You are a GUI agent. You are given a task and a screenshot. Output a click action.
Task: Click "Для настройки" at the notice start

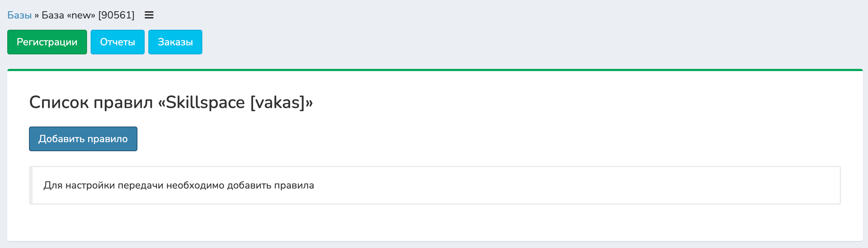pyautogui.click(x=79, y=185)
